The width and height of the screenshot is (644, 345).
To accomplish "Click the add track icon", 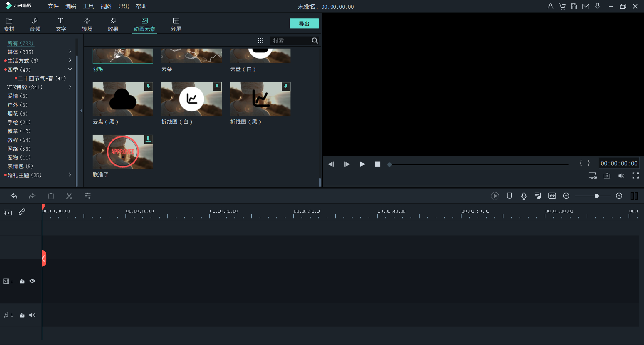I will [8, 212].
